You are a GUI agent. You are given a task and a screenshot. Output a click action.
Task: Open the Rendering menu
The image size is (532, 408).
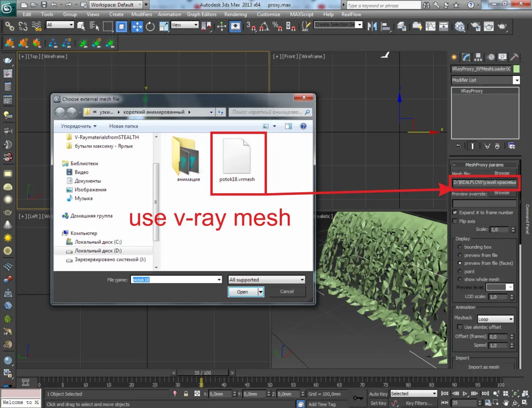[235, 14]
